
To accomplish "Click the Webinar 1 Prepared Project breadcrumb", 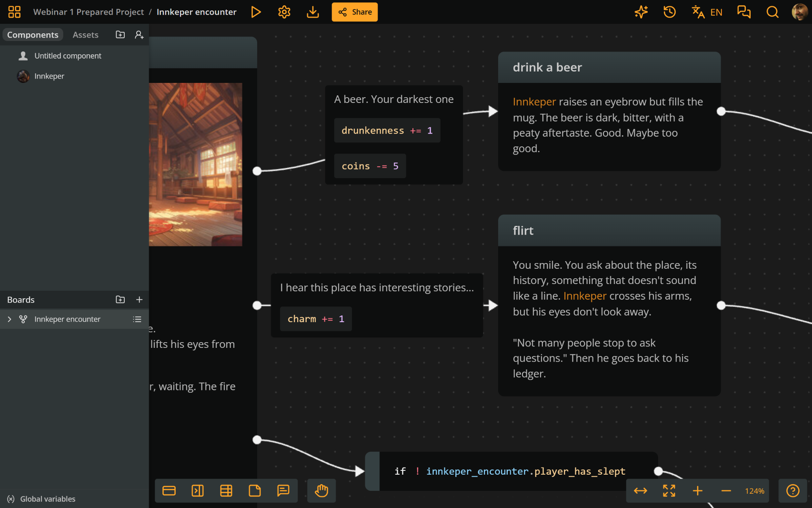I will click(89, 12).
